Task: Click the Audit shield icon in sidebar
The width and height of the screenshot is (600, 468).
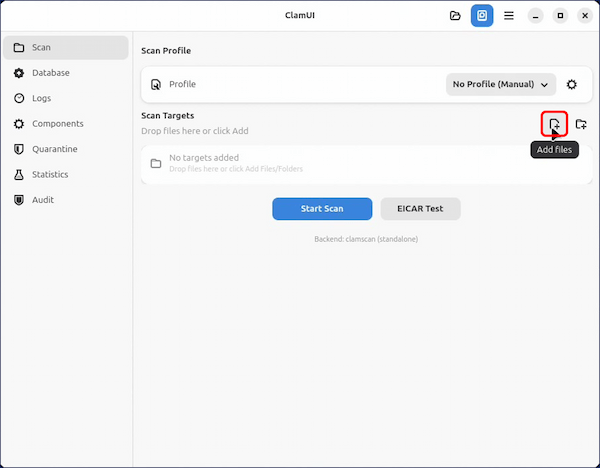Action: tap(19, 200)
